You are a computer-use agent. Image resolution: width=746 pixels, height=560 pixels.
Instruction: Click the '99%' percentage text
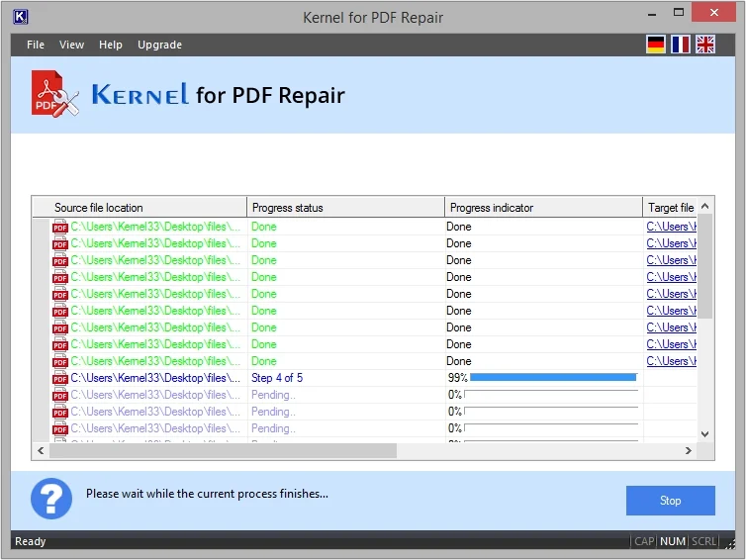[458, 378]
